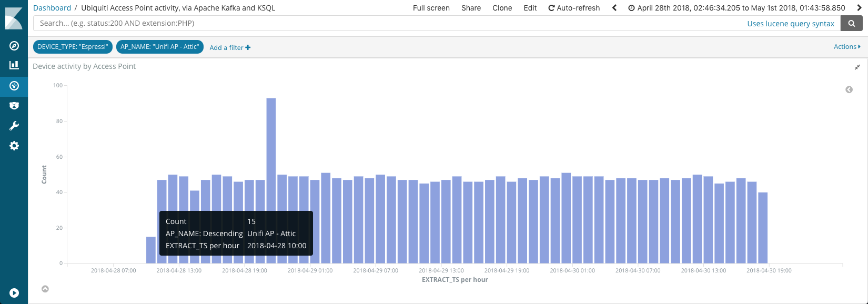Click the Kibana logo
The height and width of the screenshot is (304, 868).
pos(14,17)
